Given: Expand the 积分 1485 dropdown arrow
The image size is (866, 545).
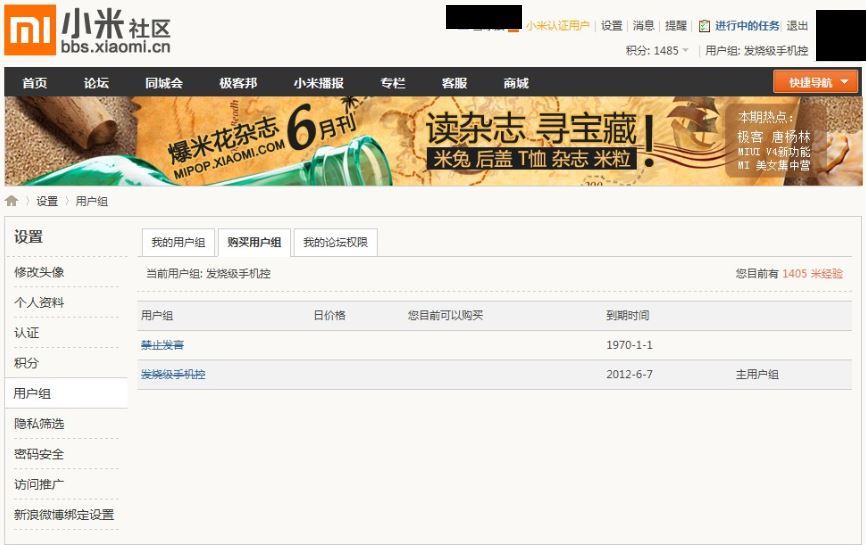Looking at the screenshot, I should (686, 50).
